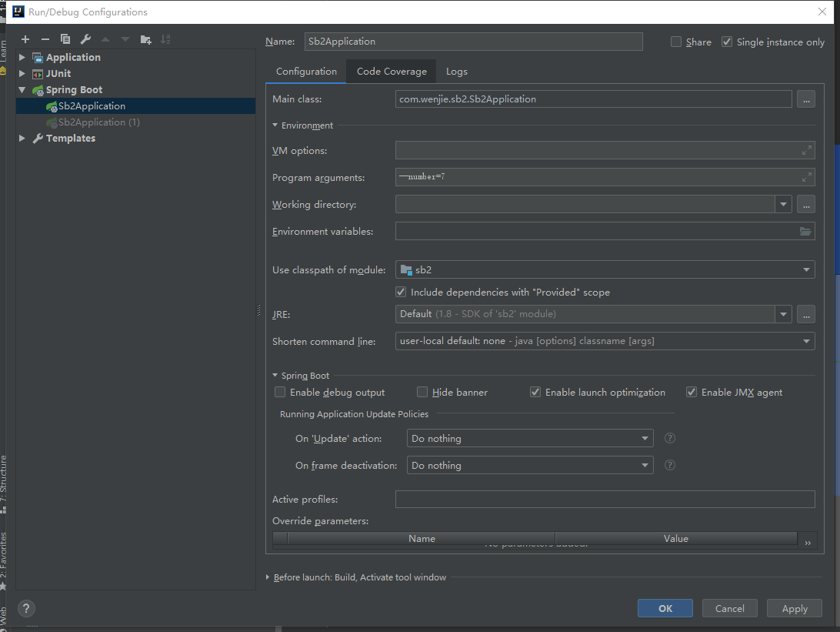This screenshot has width=840, height=632.
Task: Collapse the Environment section
Action: (275, 125)
